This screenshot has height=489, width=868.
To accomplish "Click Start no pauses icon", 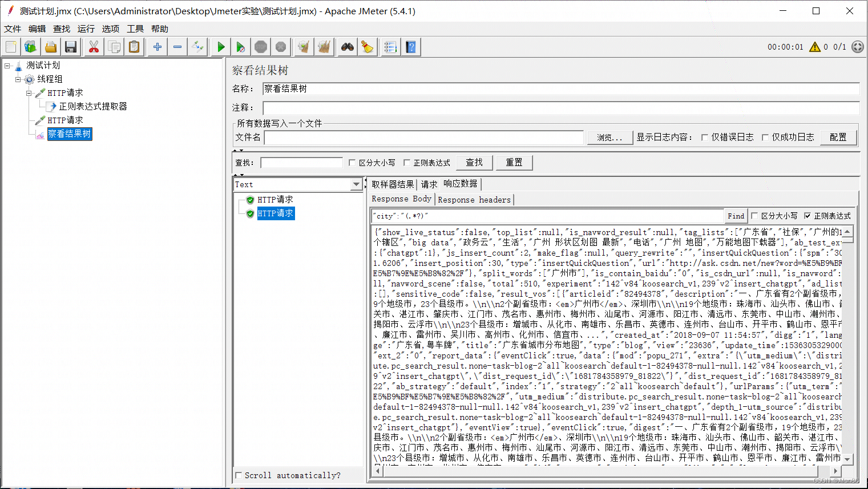I will pyautogui.click(x=241, y=47).
